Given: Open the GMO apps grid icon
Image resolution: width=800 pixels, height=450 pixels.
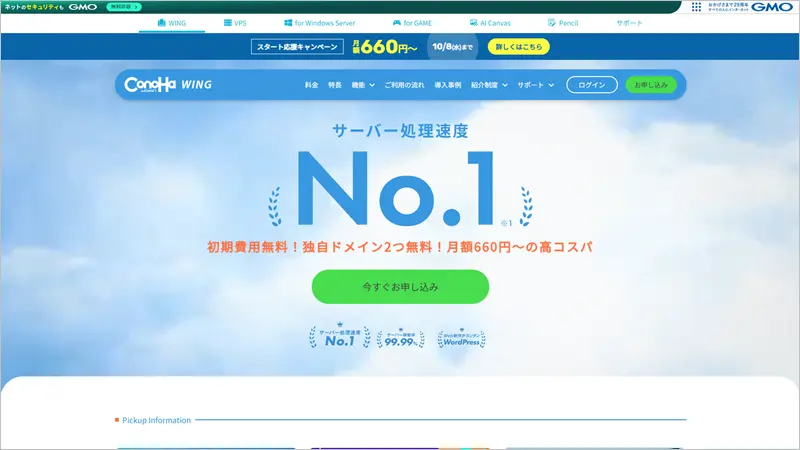Looking at the screenshot, I should pyautogui.click(x=696, y=7).
